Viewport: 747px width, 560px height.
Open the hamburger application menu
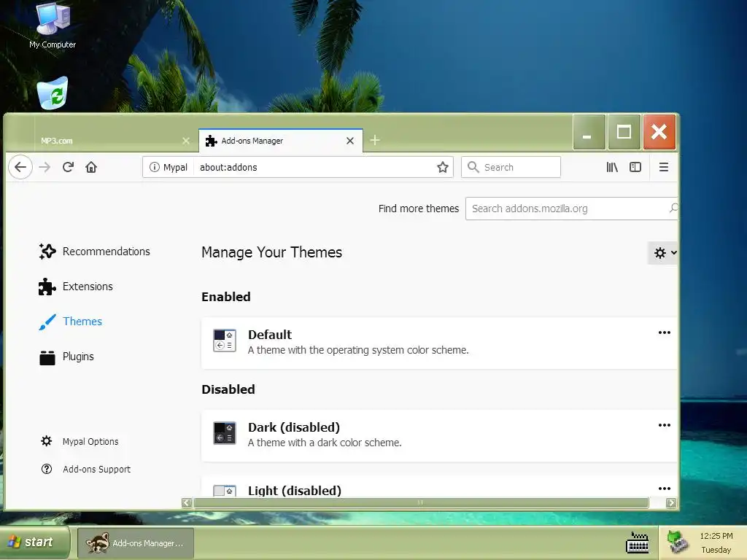pos(664,167)
